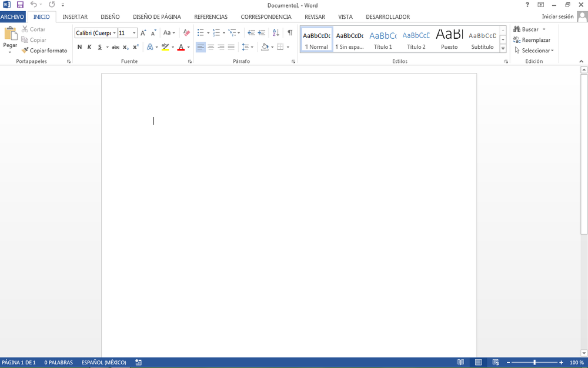Click the sort A-Z icon
Viewport: 588px width, 368px height.
pos(276,33)
